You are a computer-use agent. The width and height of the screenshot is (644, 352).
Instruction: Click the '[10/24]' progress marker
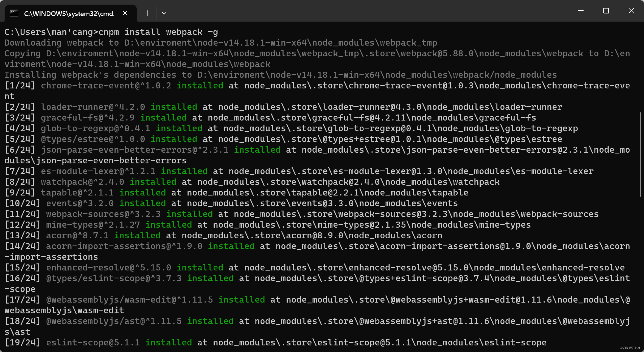[23, 203]
